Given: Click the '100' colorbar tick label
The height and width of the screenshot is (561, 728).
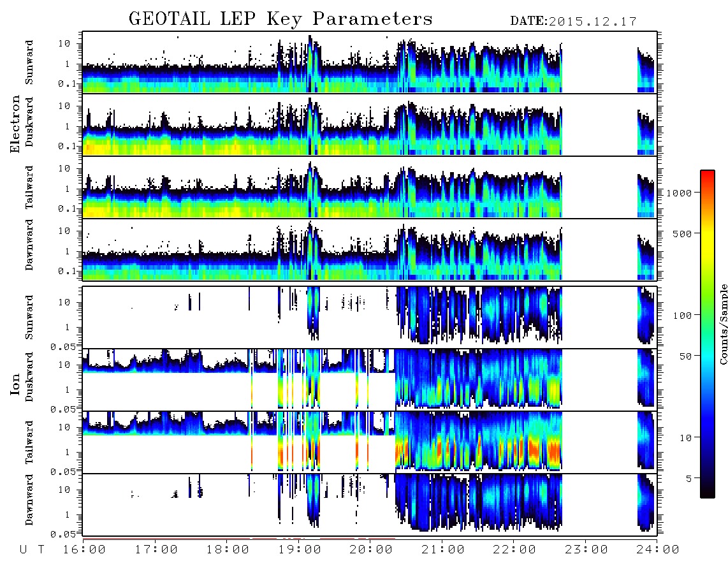Looking at the screenshot, I should (682, 316).
